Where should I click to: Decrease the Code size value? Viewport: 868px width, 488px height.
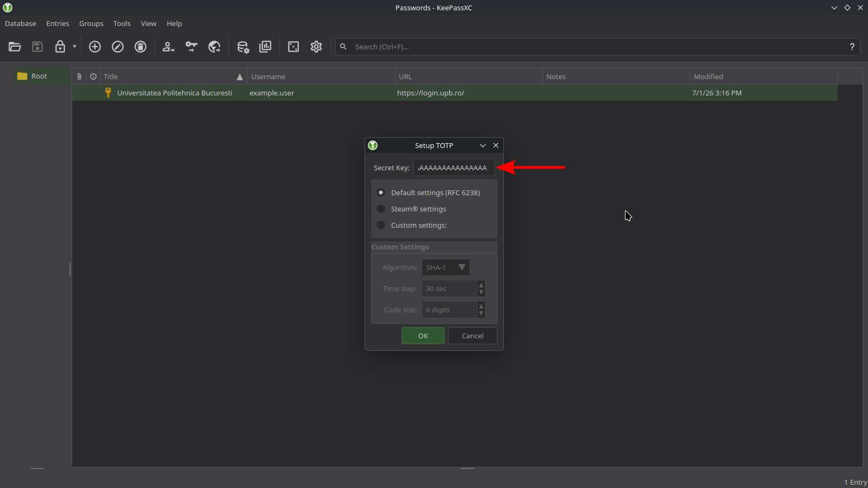click(481, 313)
